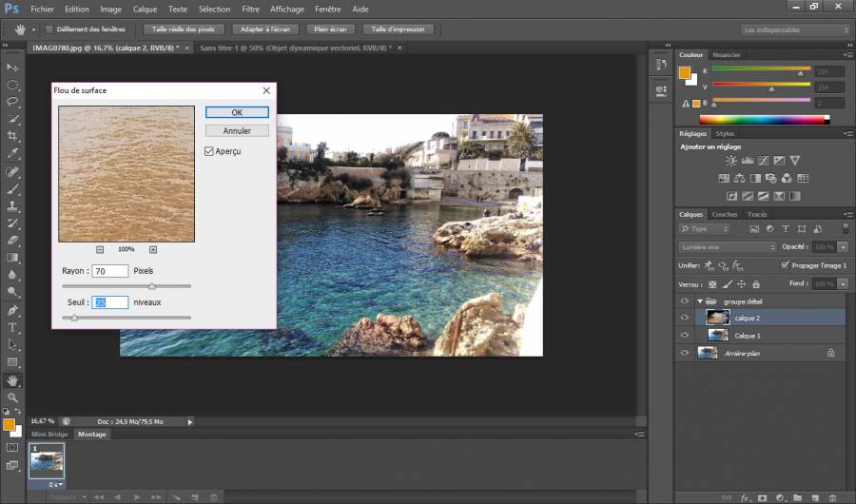
Task: Switch to the Couches tab
Action: pyautogui.click(x=724, y=214)
